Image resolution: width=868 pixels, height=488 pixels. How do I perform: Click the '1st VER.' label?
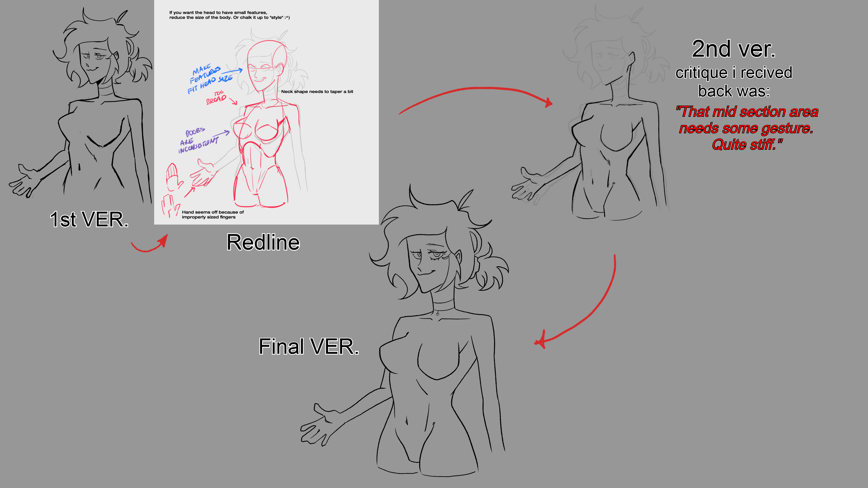89,220
